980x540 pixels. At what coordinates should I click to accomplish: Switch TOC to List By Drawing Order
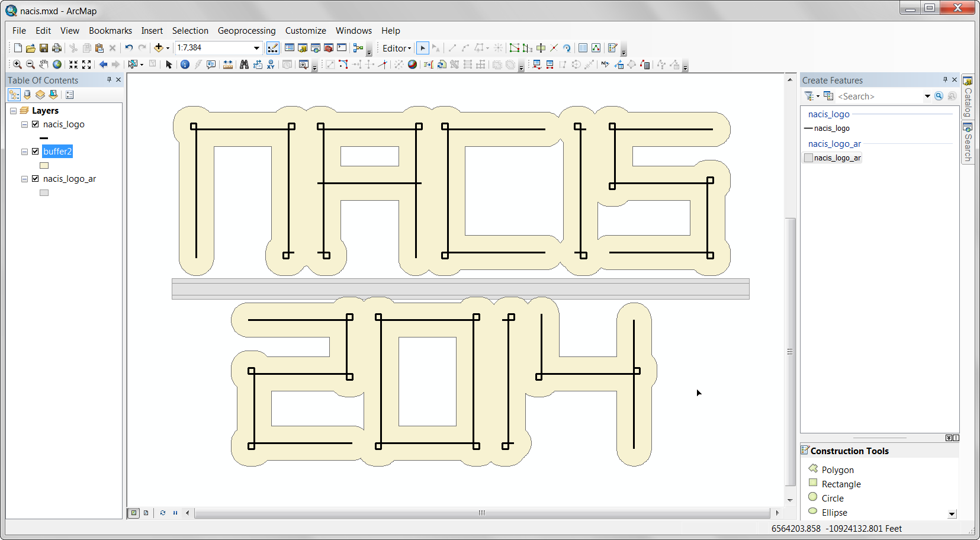14,95
